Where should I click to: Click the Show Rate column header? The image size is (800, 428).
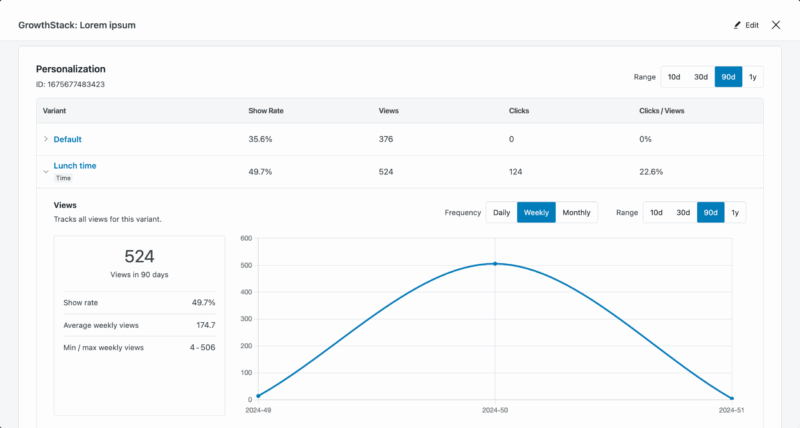tap(265, 110)
